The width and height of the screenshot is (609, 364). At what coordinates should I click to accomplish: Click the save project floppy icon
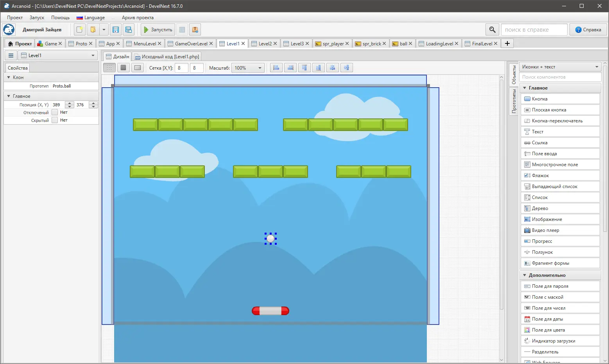coord(116,30)
